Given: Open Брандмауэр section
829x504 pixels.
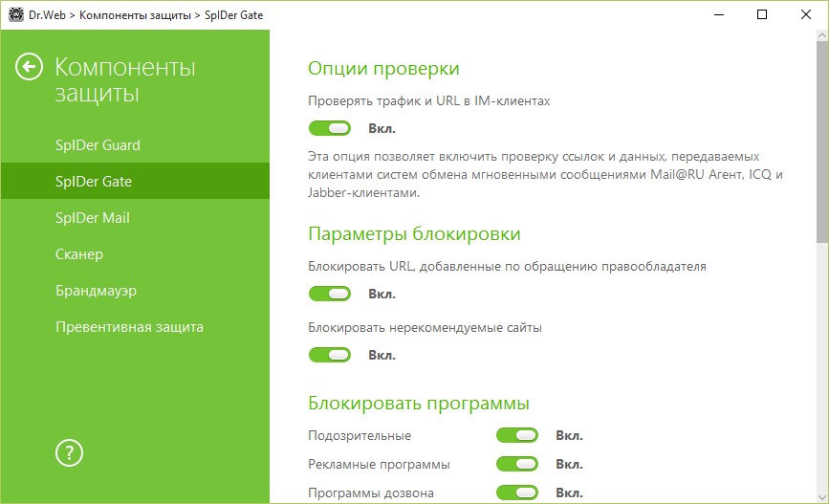Looking at the screenshot, I should (x=136, y=291).
